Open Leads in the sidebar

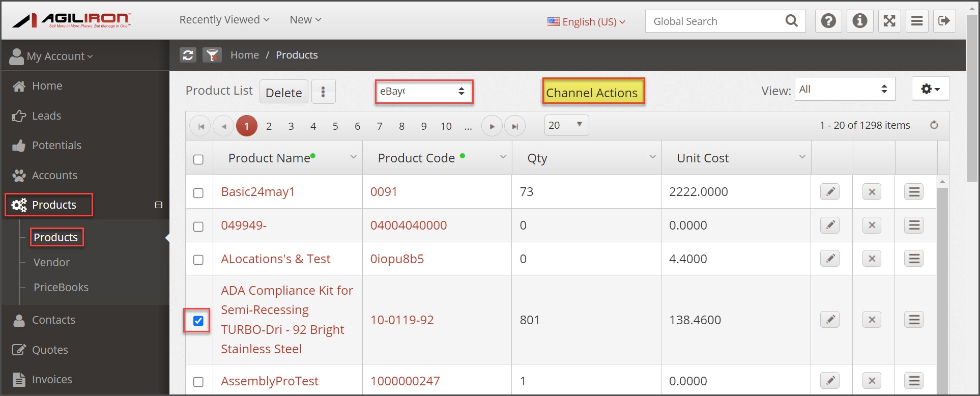pyautogui.click(x=46, y=116)
